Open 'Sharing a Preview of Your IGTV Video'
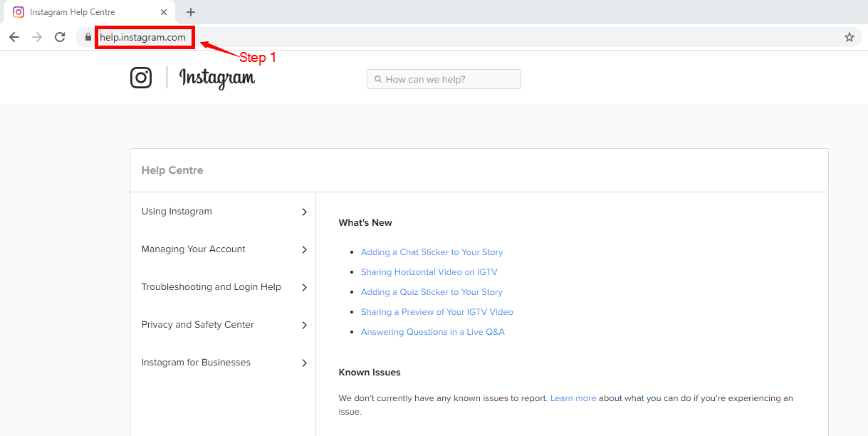868x436 pixels. coord(437,312)
